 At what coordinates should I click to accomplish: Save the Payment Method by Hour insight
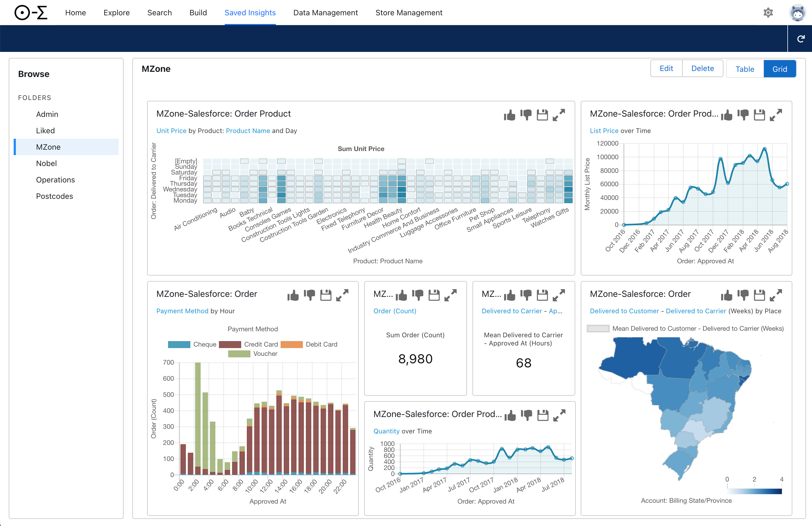[325, 295]
